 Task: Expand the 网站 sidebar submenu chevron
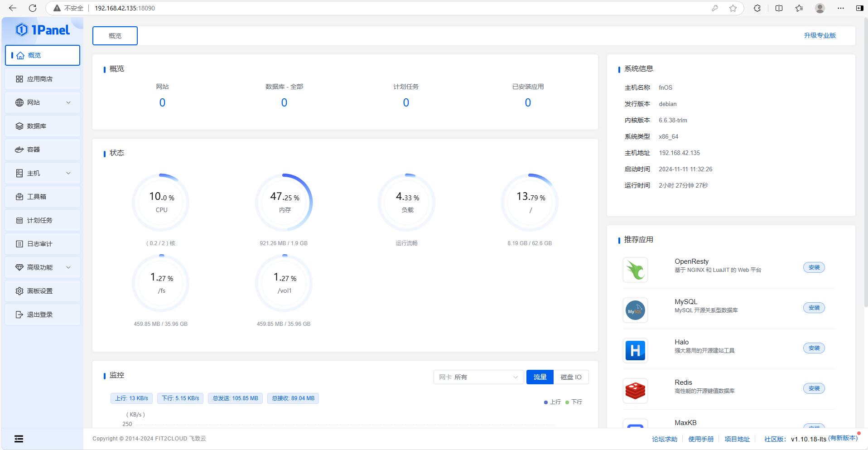[68, 102]
